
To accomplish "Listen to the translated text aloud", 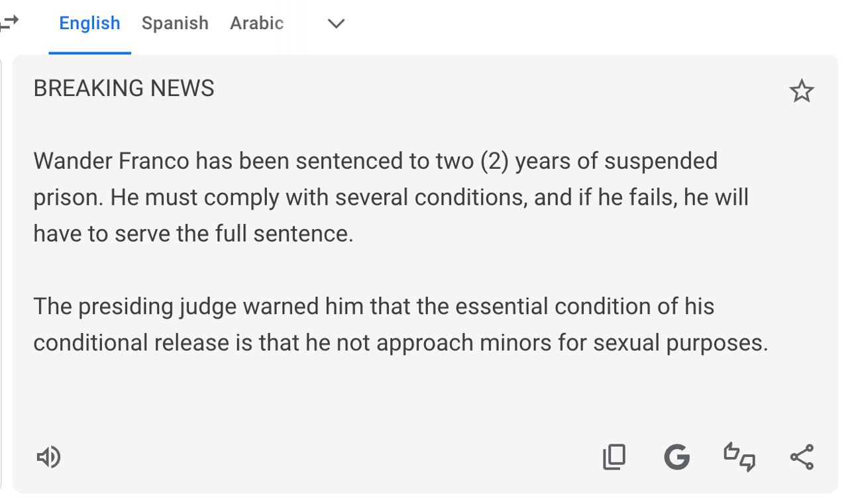I will tap(48, 457).
